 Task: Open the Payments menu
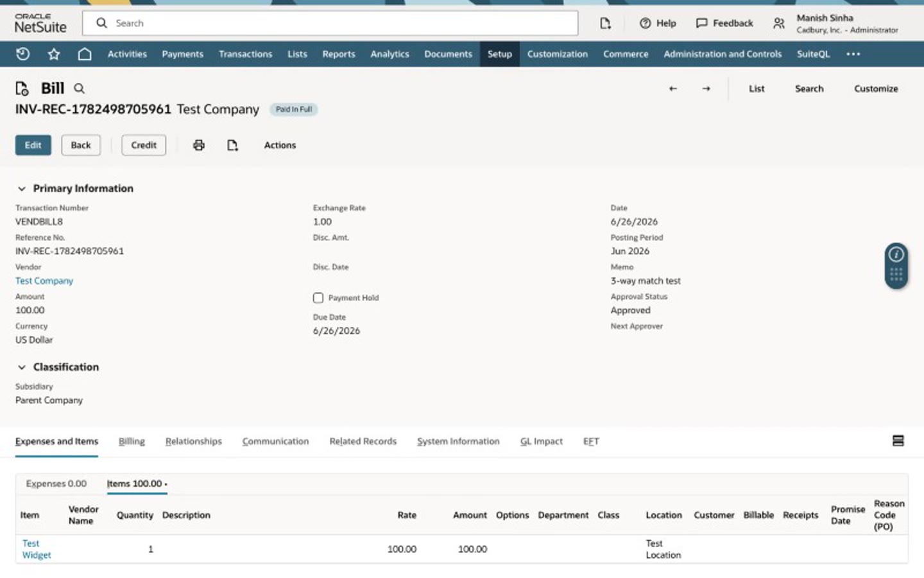(x=182, y=54)
